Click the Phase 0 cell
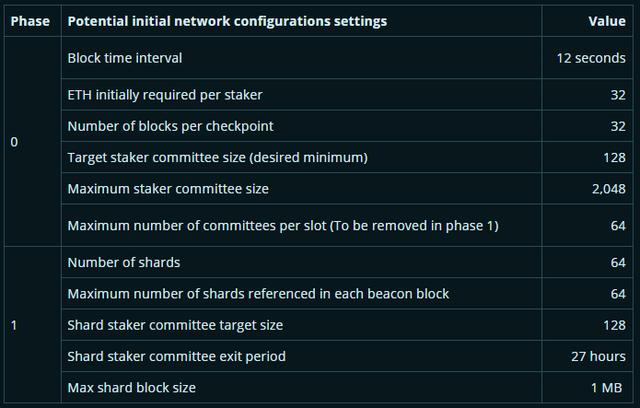This screenshot has height=408, width=640. click(14, 142)
